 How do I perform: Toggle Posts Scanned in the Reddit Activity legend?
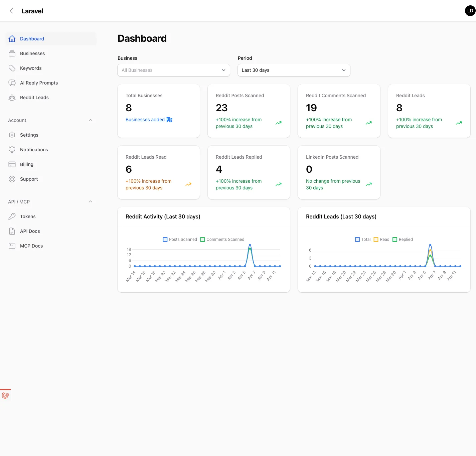click(x=180, y=239)
